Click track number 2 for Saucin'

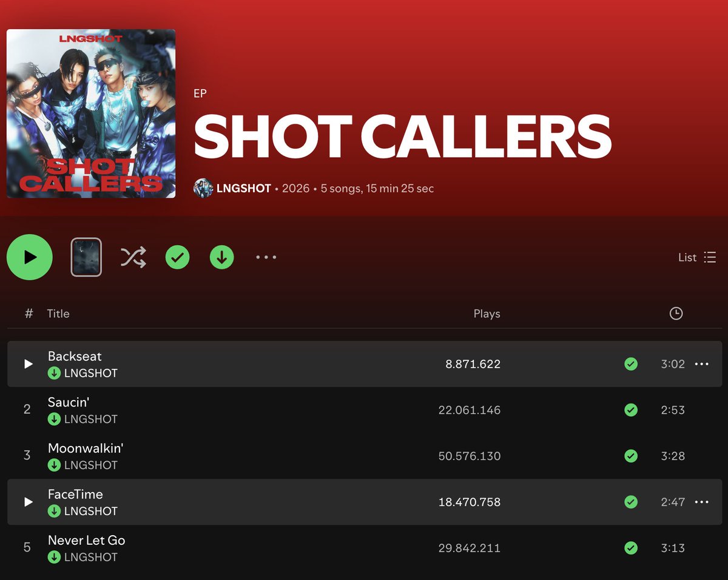(x=27, y=410)
